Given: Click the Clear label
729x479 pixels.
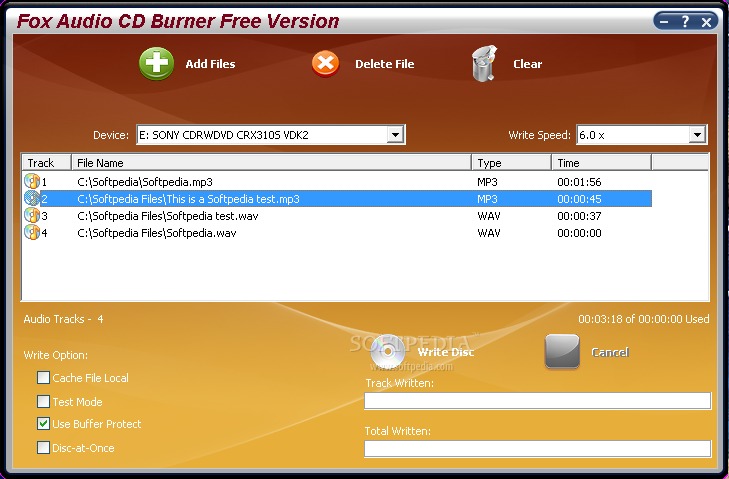Looking at the screenshot, I should click(528, 64).
